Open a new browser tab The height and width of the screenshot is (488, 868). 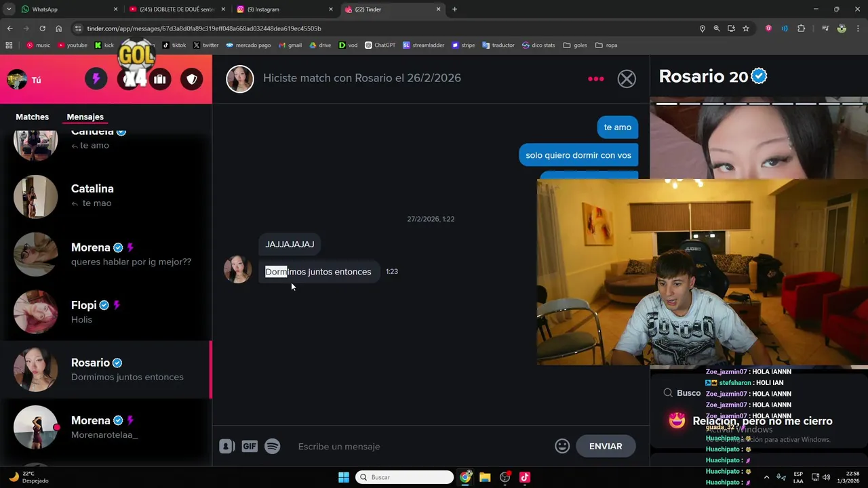pos(454,9)
